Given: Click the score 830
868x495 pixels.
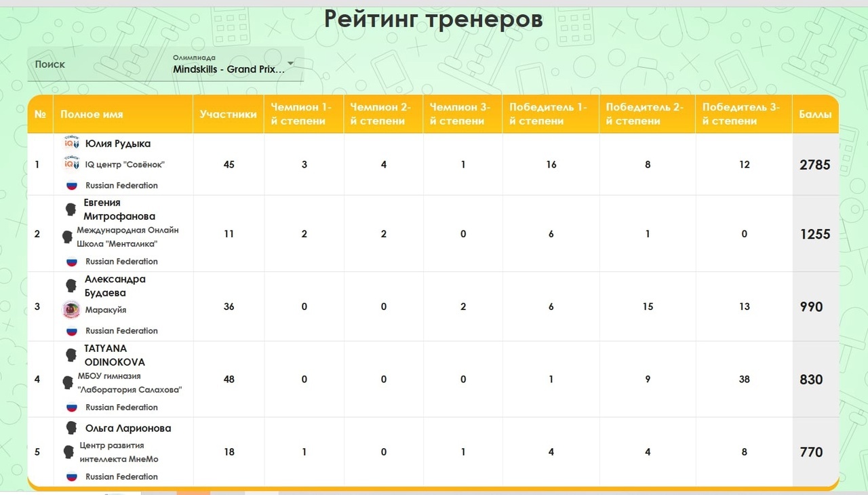Looking at the screenshot, I should coord(812,379).
